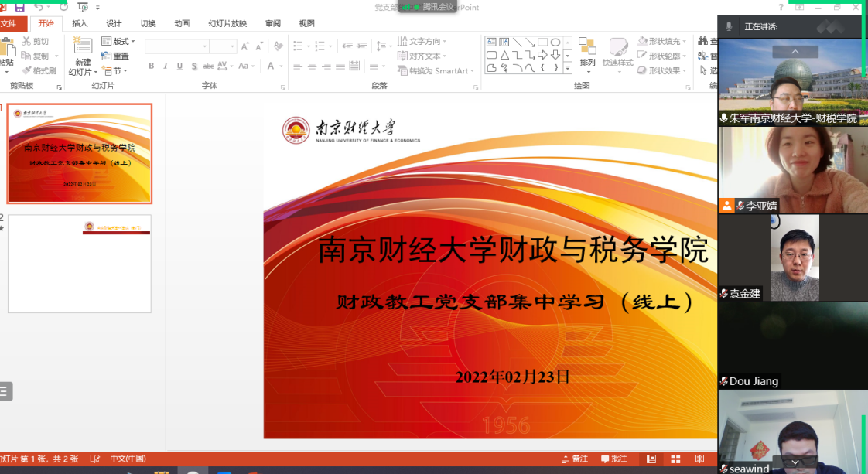The width and height of the screenshot is (868, 474).
Task: Expand the shapes gallery more arrow
Action: pos(568,68)
